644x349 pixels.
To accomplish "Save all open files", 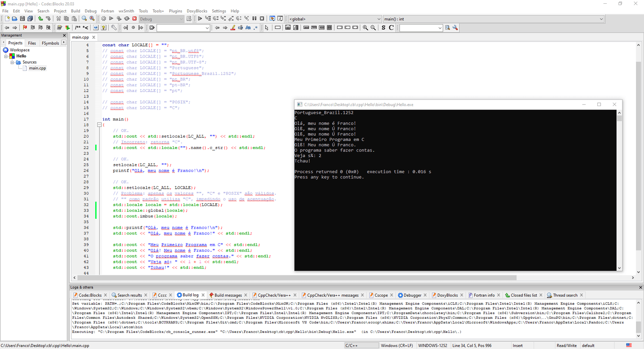I will click(30, 18).
